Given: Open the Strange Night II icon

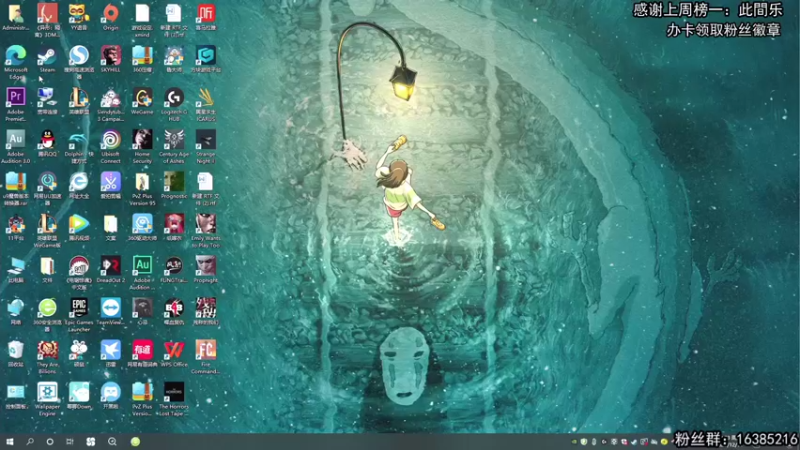Looking at the screenshot, I should point(205,139).
